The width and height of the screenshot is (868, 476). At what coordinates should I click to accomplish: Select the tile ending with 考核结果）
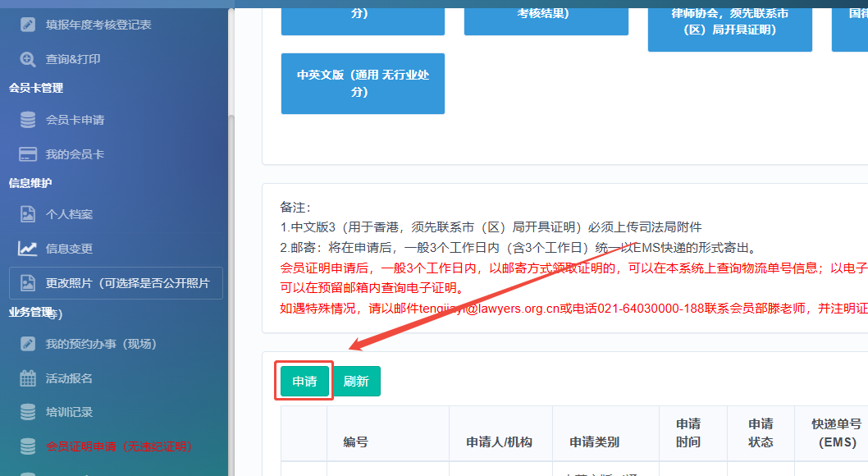546,21
